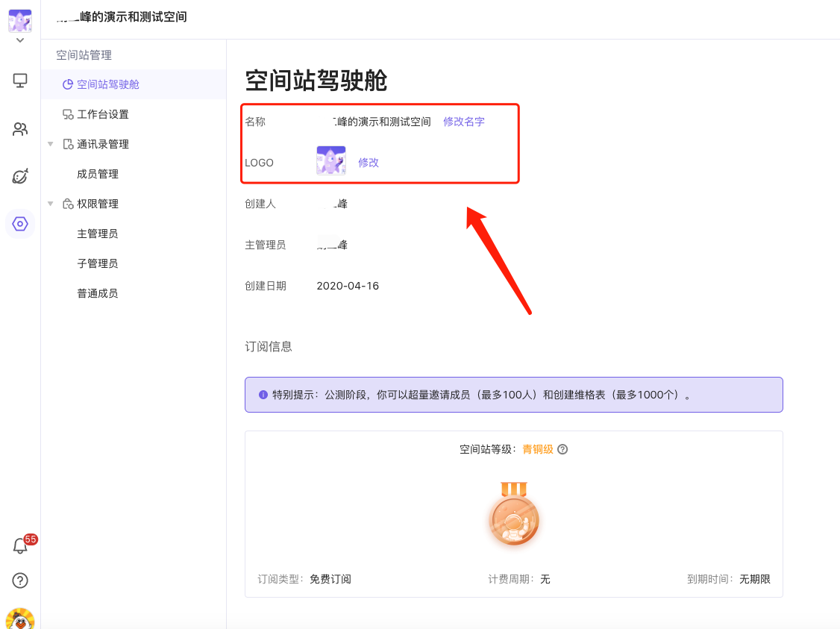Click the space LOGO thumbnail image
Viewport: 840px width, 629px height.
tap(331, 160)
